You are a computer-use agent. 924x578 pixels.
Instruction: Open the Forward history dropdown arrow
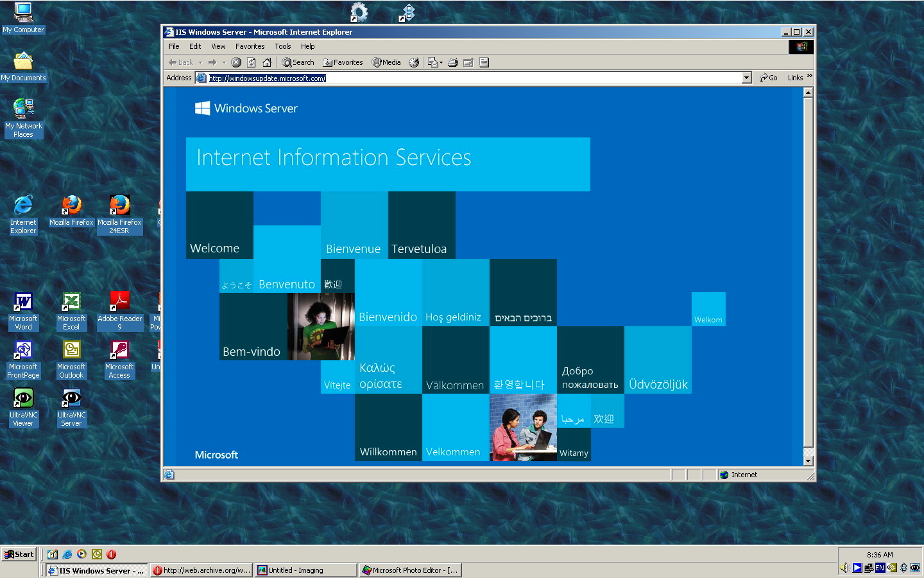click(x=224, y=62)
